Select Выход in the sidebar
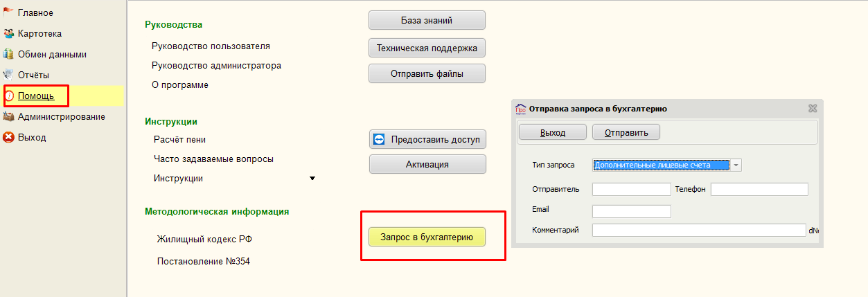Screen dimensions: 868x297 tap(32, 137)
